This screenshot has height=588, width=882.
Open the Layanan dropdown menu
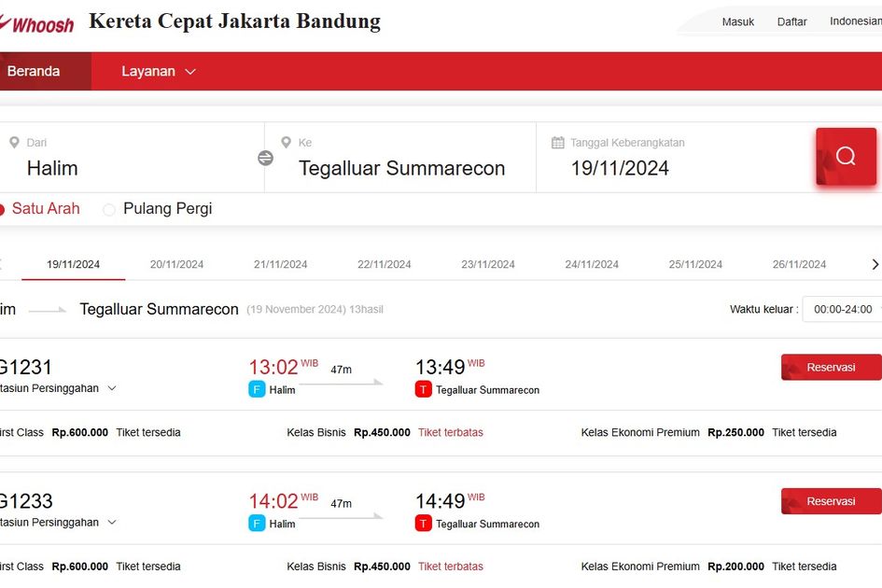coord(158,72)
